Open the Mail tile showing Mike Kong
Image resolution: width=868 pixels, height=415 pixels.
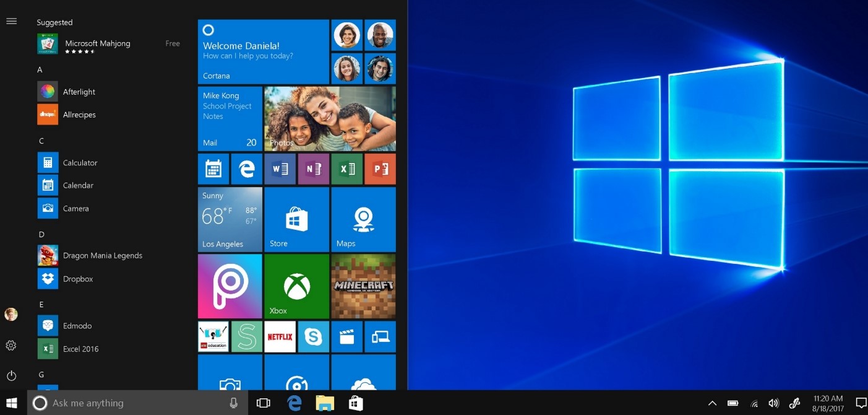[230, 119]
